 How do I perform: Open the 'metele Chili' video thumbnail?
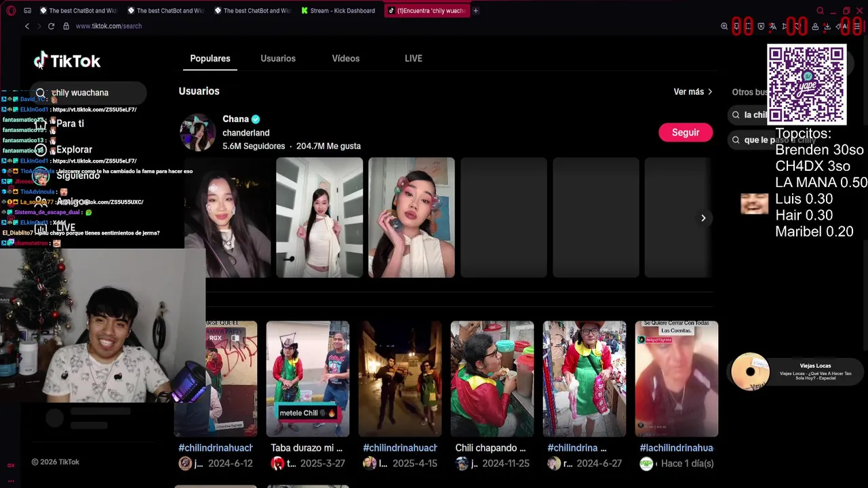click(308, 379)
